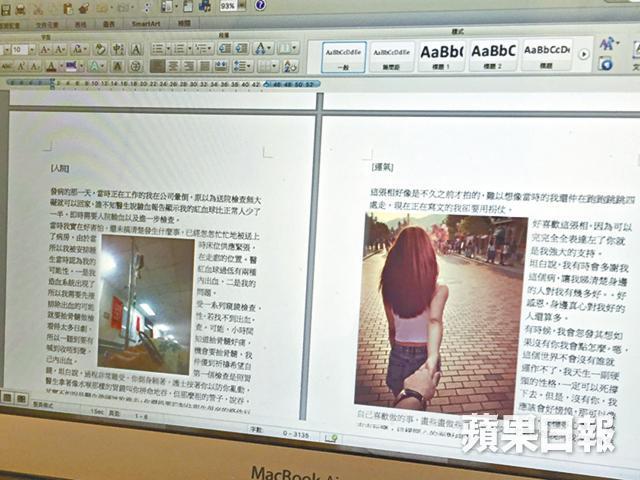Open Word Help with the question mark
The width and height of the screenshot is (640, 480).
260,5
